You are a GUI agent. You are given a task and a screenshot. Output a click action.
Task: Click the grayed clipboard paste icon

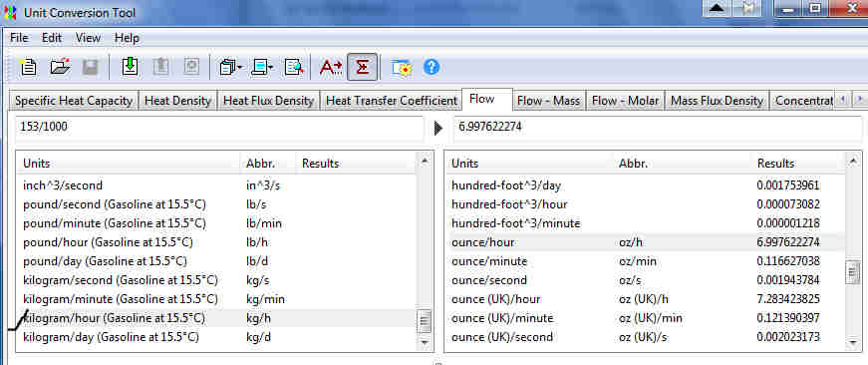click(160, 67)
